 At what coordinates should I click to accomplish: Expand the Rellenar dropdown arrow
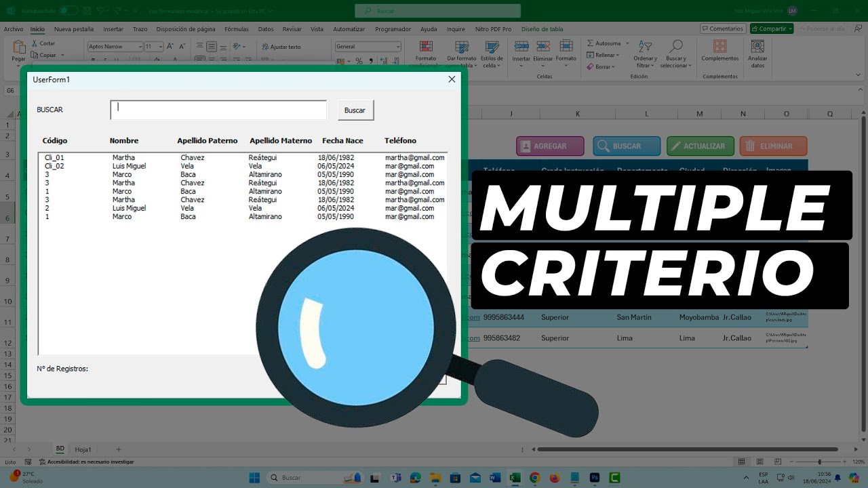point(619,55)
